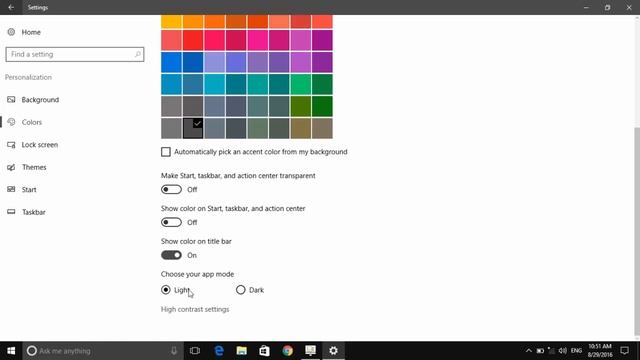Launch Microsoft Edge from taskbar
This screenshot has width=640, height=360.
(219, 351)
